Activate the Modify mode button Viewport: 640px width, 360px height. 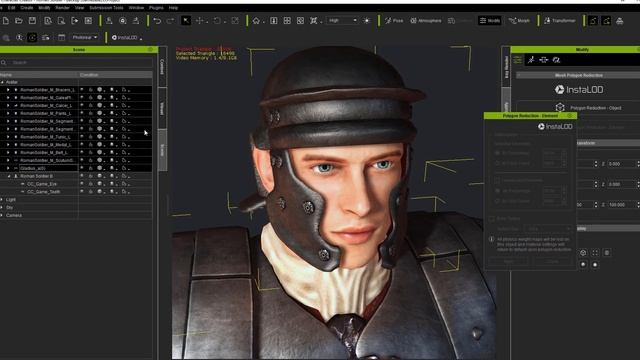pyautogui.click(x=489, y=20)
